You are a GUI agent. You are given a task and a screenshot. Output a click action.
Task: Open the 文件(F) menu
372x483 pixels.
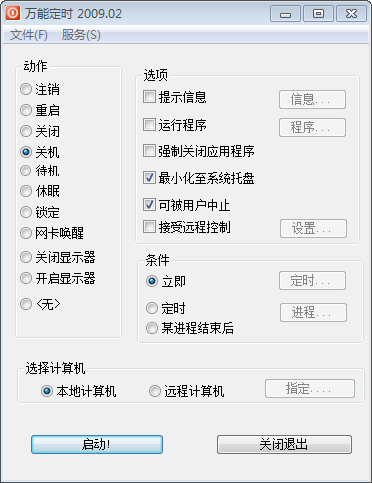(29, 35)
